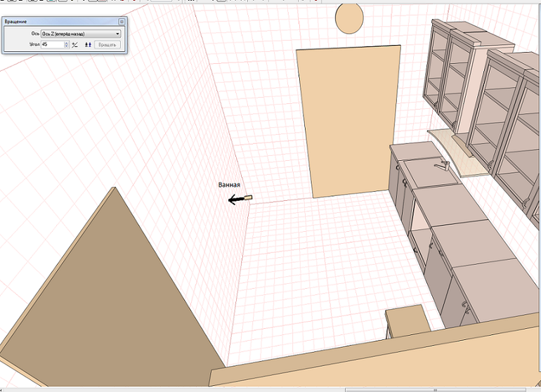The width and height of the screenshot is (541, 392).
Task: Click in the Угол angle input field
Action: (x=52, y=44)
